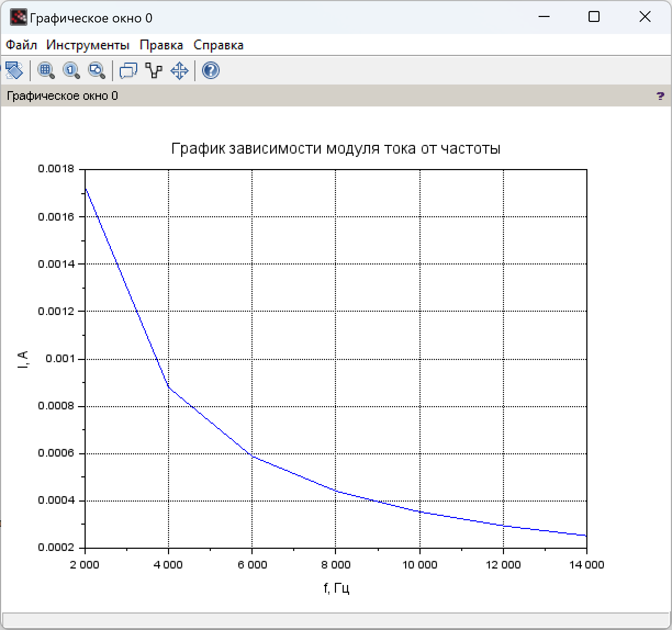Close the graphic window
672x630 pixels.
coord(645,17)
